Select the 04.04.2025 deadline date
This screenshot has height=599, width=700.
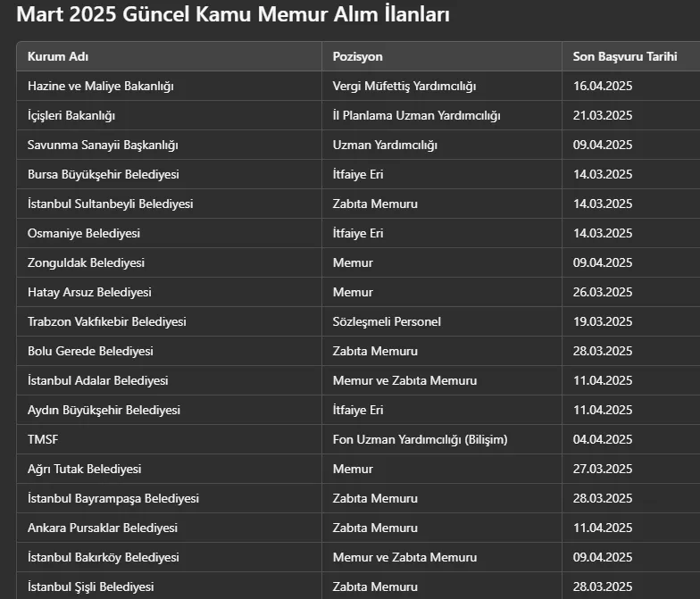[603, 439]
